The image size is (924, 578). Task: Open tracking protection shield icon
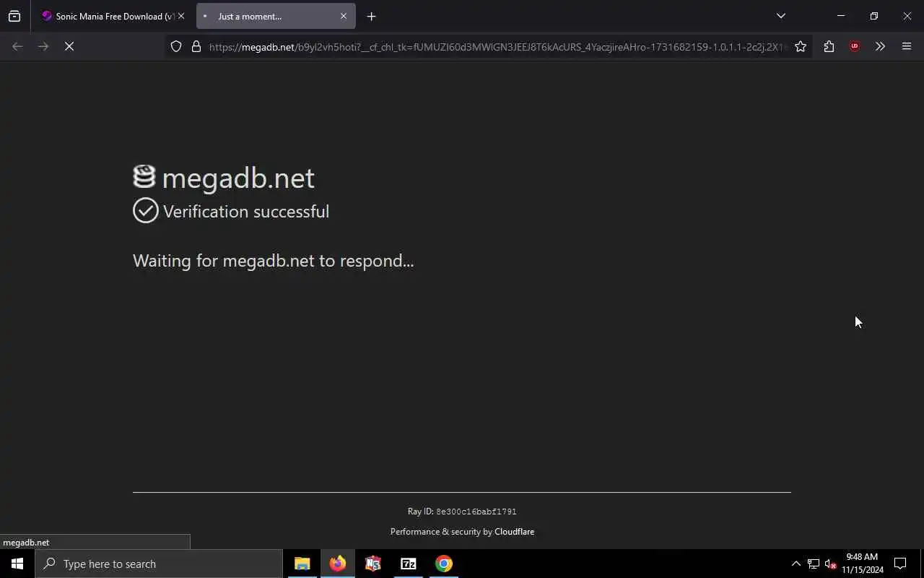click(176, 46)
